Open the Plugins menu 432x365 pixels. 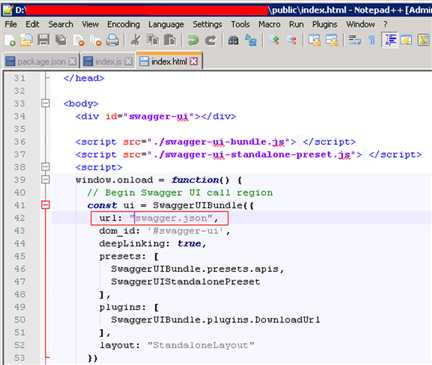[x=324, y=24]
